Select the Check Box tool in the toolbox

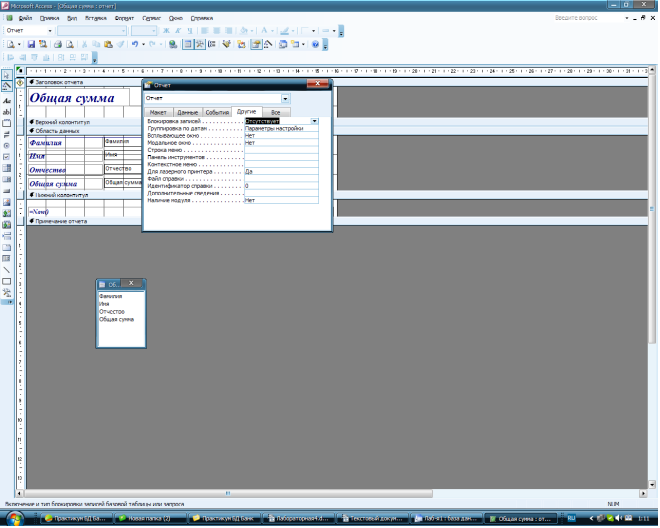(x=7, y=157)
